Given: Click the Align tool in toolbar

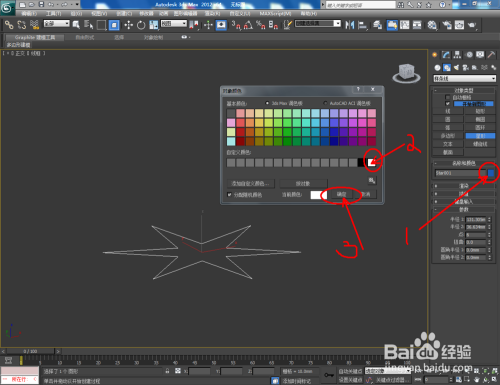Looking at the screenshot, I should click(x=363, y=25).
